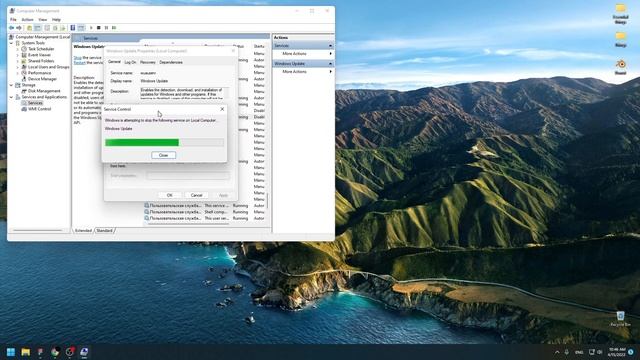Click the Start parameters input field
This screenshot has width=640, height=360.
188,176
